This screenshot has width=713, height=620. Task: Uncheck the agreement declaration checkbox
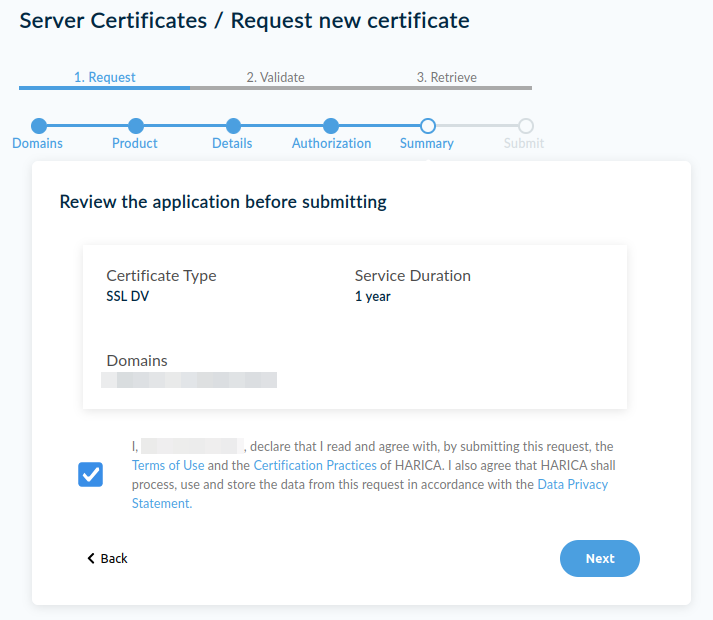pos(91,475)
